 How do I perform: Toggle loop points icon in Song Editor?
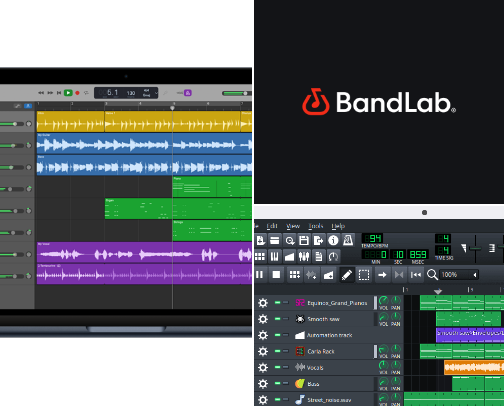coord(399,275)
